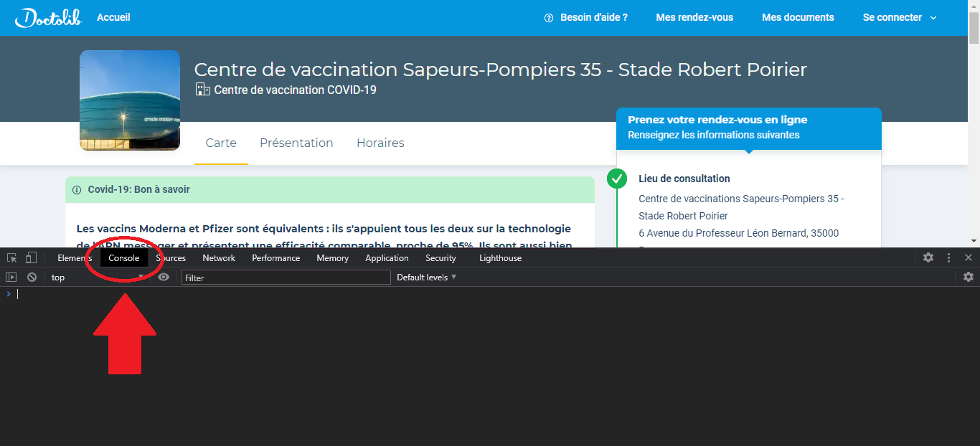
Task: Click the centre name page title
Action: click(501, 70)
